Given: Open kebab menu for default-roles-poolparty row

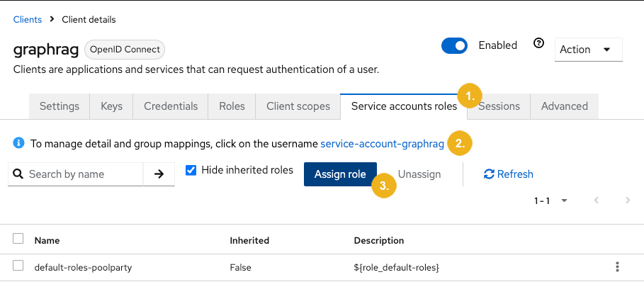Looking at the screenshot, I should [617, 267].
